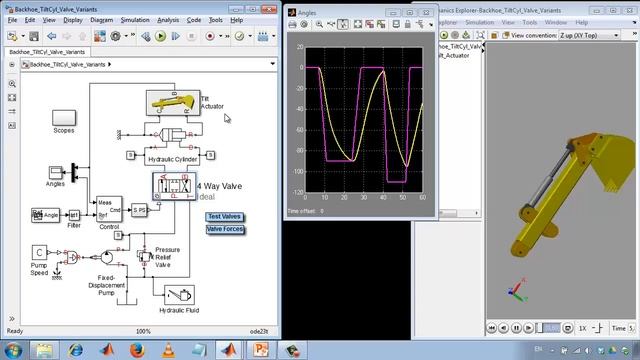Click the Step Back simulation icon

coord(146,36)
